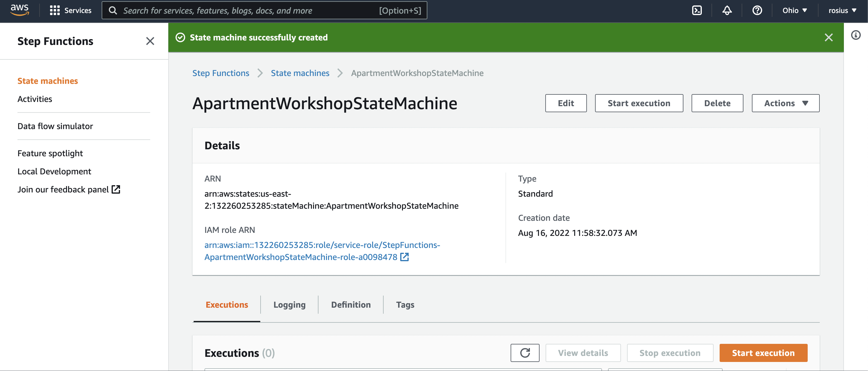Open the Actions dropdown
Image resolution: width=868 pixels, height=371 pixels.
pyautogui.click(x=785, y=103)
